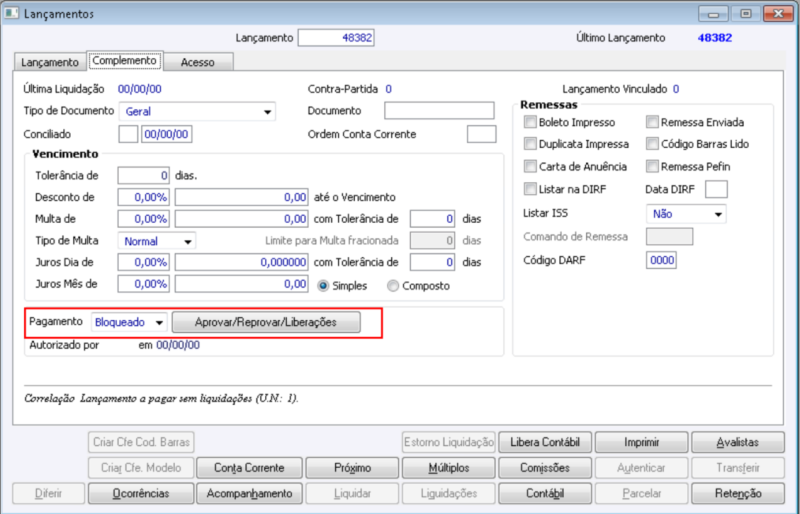Click the Acompanhamento button

(x=249, y=494)
